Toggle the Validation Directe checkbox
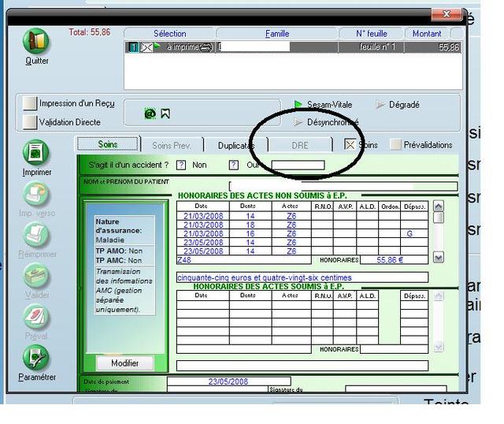Image resolution: width=504 pixels, height=424 pixels. (30, 122)
